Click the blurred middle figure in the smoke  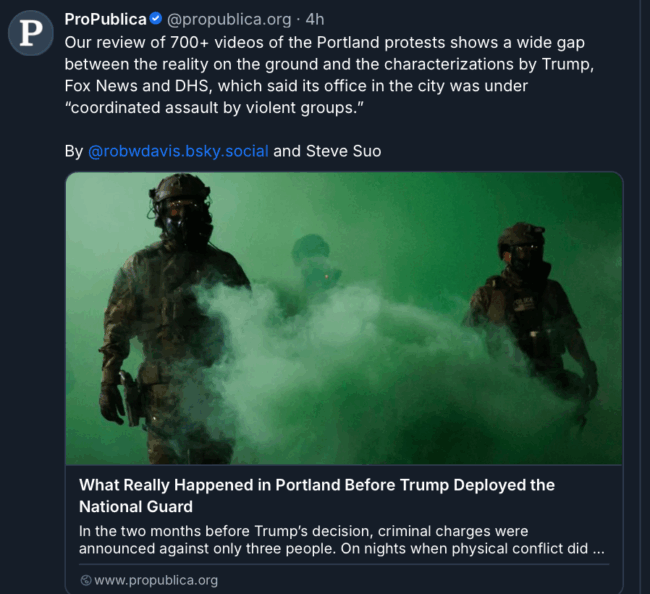[313, 269]
